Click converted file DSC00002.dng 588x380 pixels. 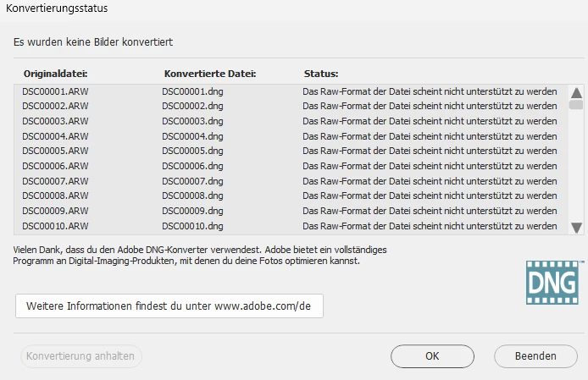192,107
